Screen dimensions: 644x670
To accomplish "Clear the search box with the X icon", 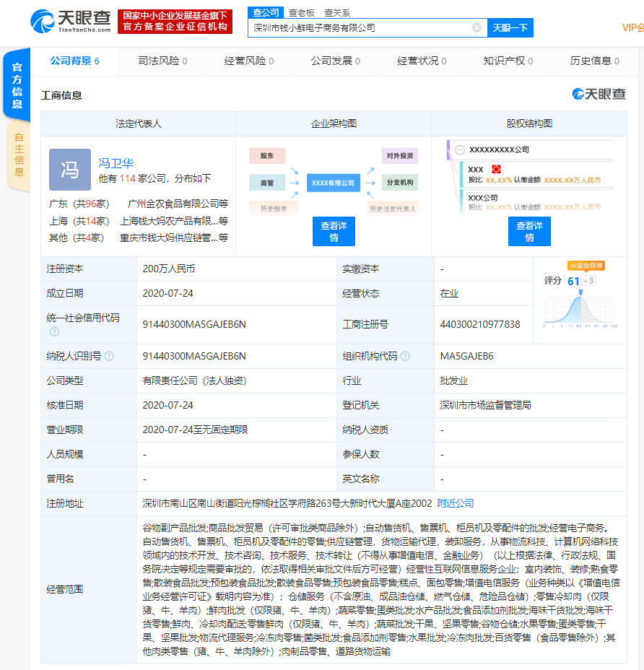I will [x=477, y=27].
